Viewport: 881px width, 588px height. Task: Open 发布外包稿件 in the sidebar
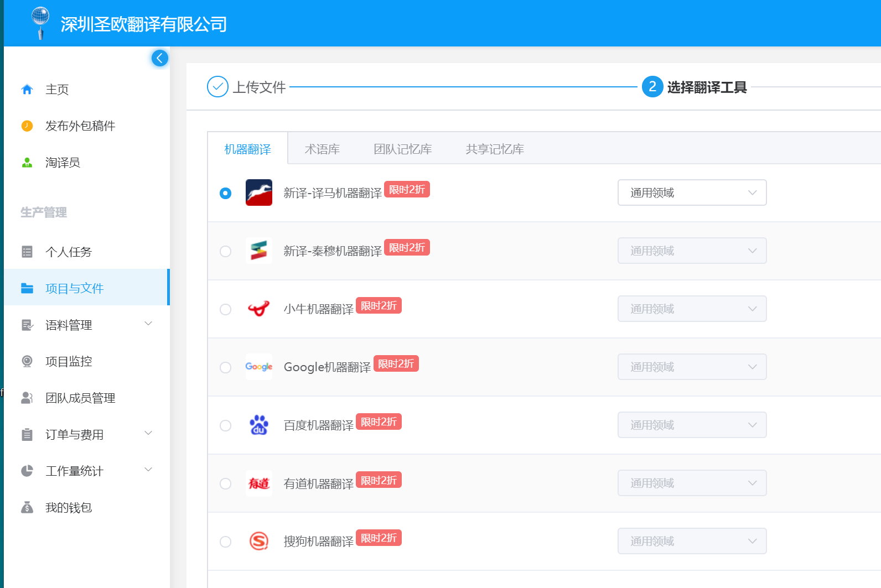80,126
